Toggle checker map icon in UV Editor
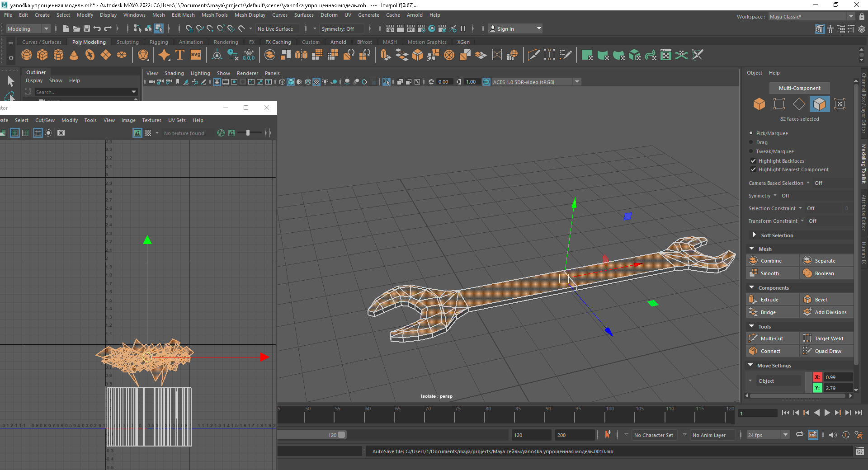This screenshot has height=470, width=868. pyautogui.click(x=148, y=133)
